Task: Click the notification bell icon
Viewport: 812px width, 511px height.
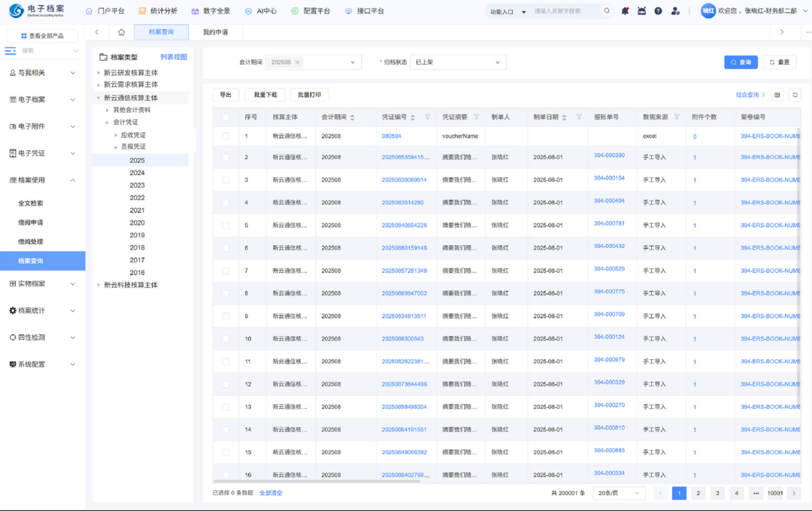Action: (625, 11)
